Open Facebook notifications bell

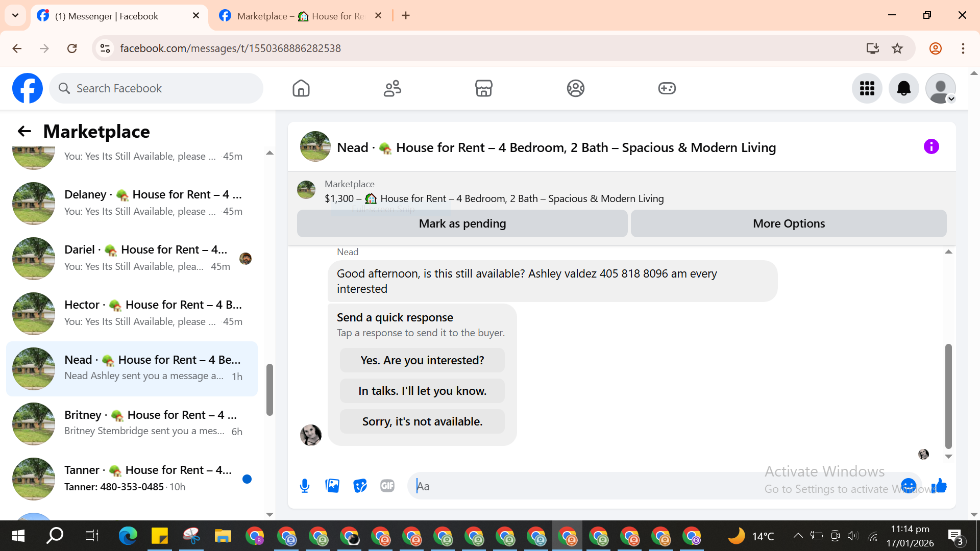point(903,88)
